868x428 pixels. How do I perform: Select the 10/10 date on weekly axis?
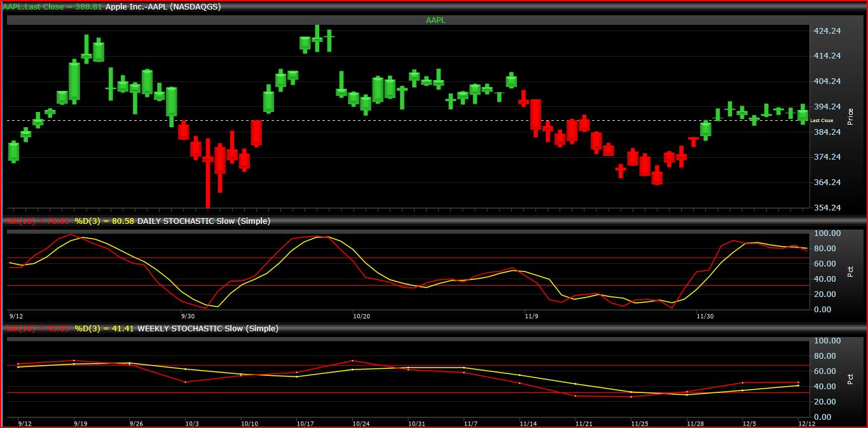click(249, 423)
